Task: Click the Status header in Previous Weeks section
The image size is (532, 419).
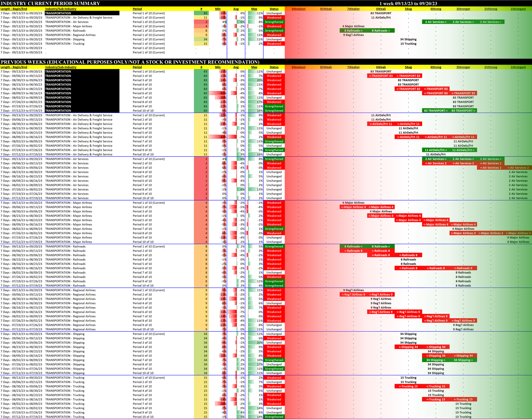Action: click(274, 67)
